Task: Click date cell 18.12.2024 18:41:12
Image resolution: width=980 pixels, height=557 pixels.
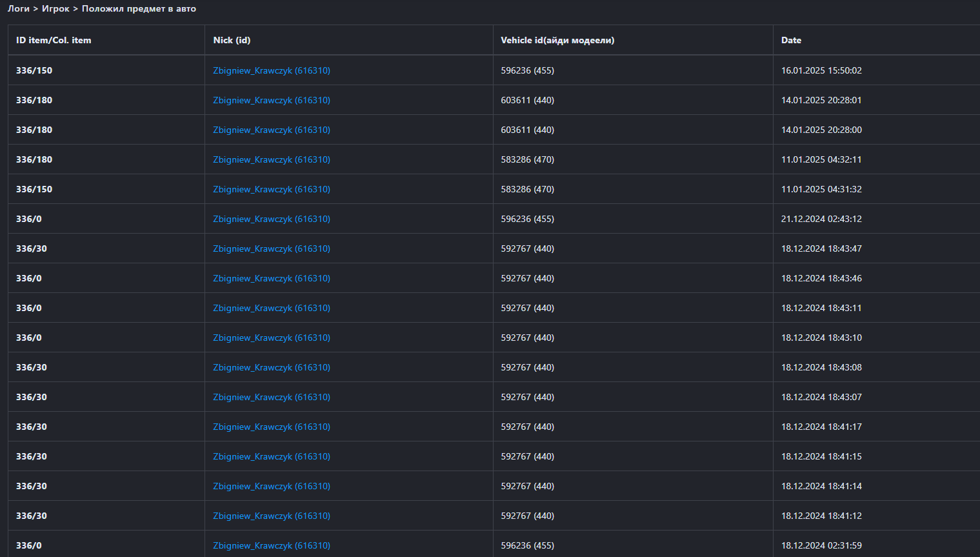Action: [821, 516]
